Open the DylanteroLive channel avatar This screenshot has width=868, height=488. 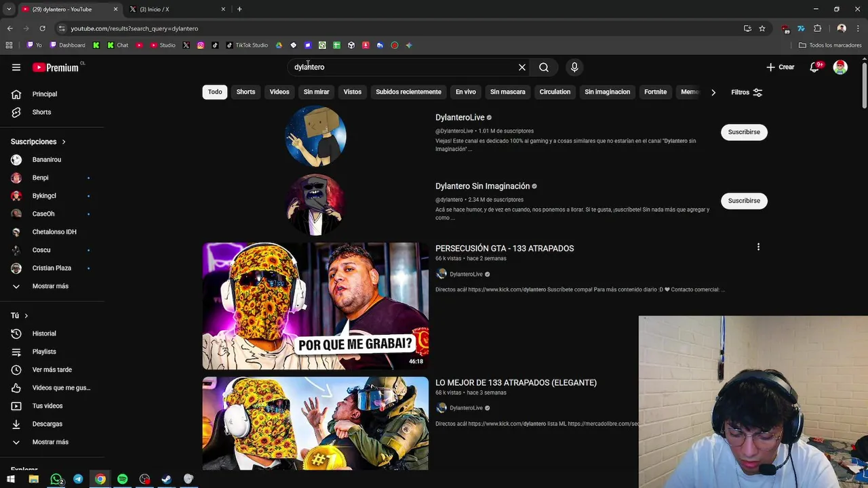coord(315,136)
